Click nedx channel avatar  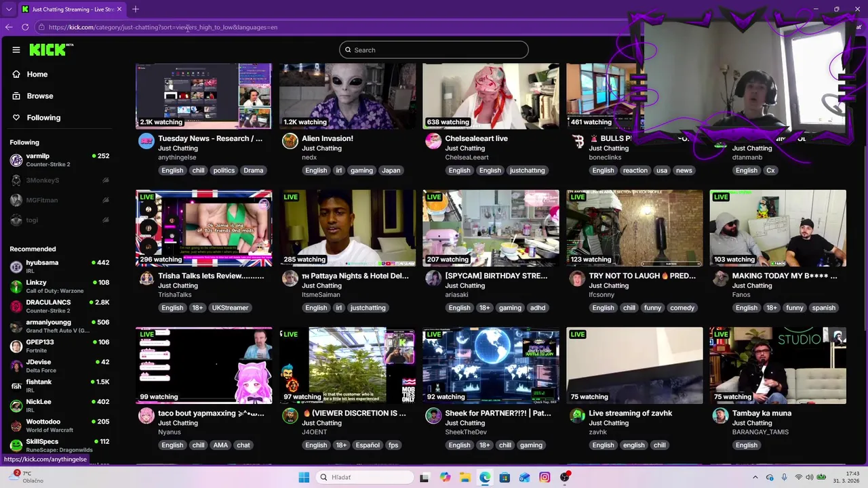point(290,141)
